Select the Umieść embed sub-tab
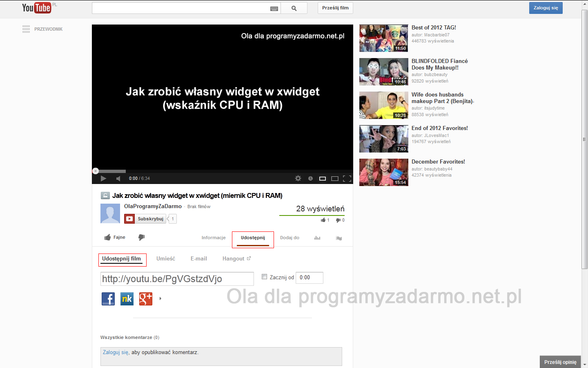This screenshot has height=368, width=588. [x=166, y=259]
